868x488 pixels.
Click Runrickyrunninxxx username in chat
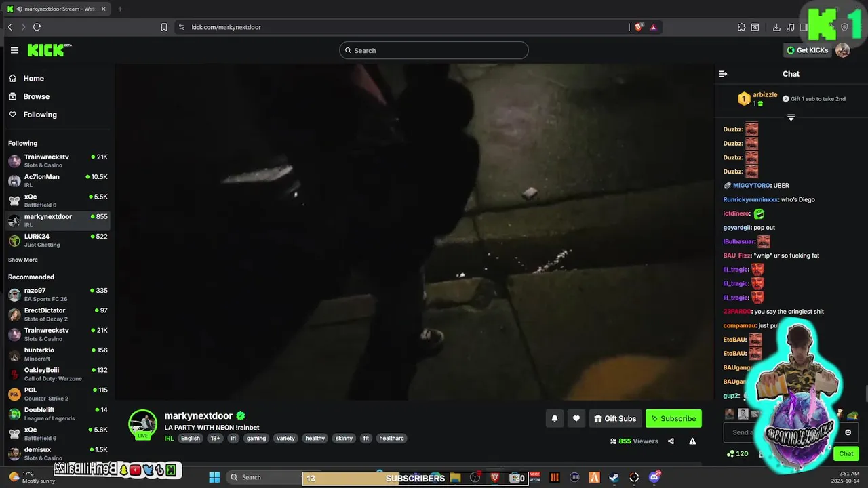click(751, 199)
